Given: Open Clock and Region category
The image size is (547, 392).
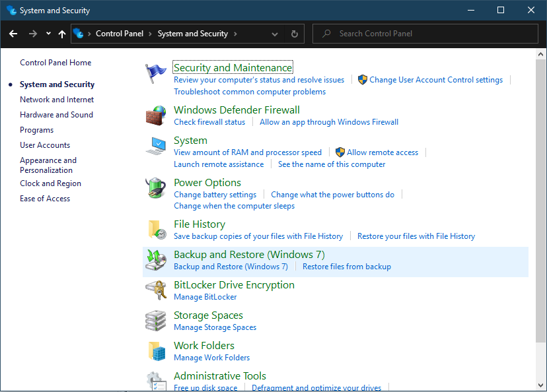Looking at the screenshot, I should pyautogui.click(x=51, y=183).
